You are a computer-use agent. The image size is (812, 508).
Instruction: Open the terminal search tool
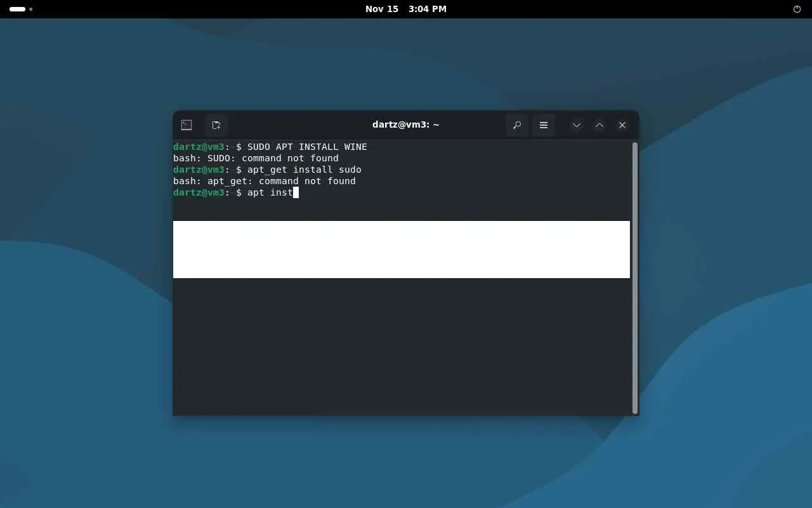click(517, 125)
